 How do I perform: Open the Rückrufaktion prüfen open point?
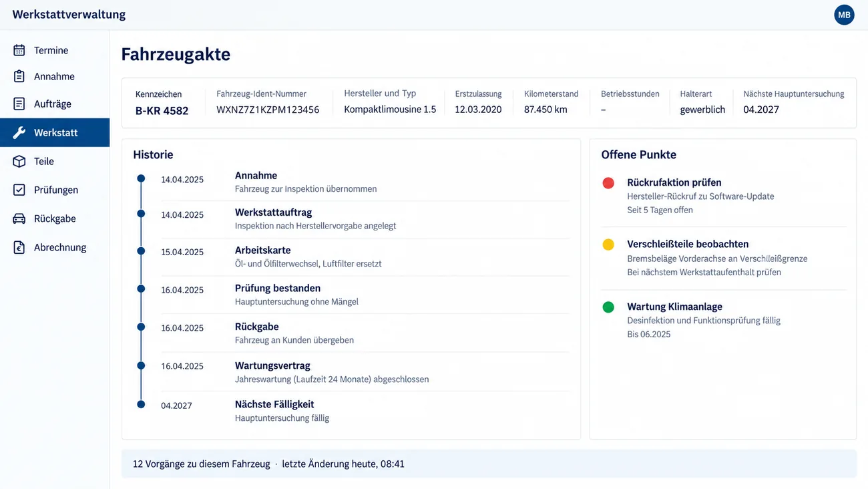pyautogui.click(x=674, y=182)
